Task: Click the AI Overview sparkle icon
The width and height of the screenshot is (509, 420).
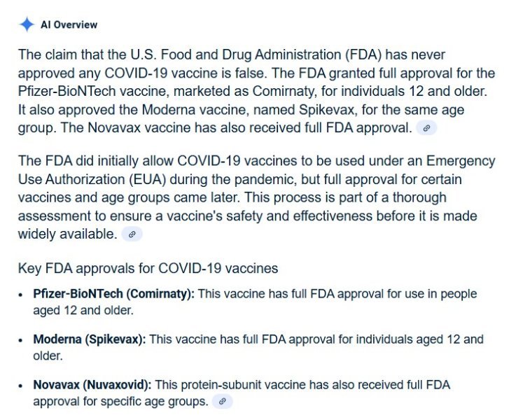Action: pos(27,24)
